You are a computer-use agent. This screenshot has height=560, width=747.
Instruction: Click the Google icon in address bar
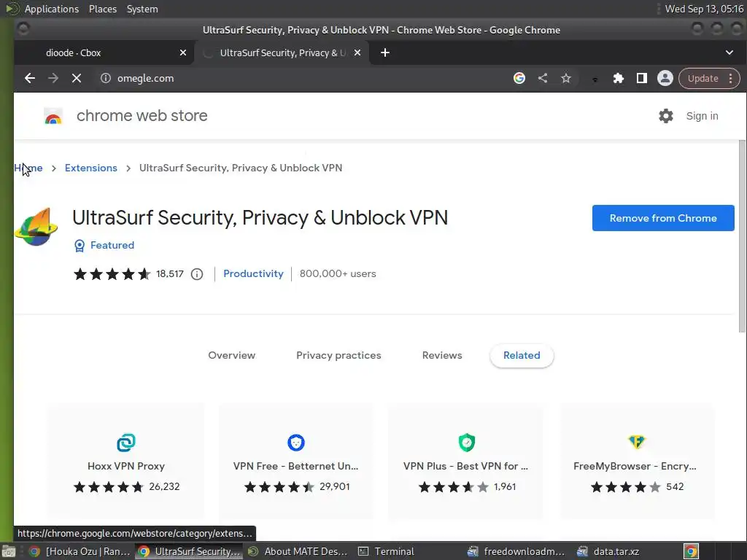[x=519, y=78]
